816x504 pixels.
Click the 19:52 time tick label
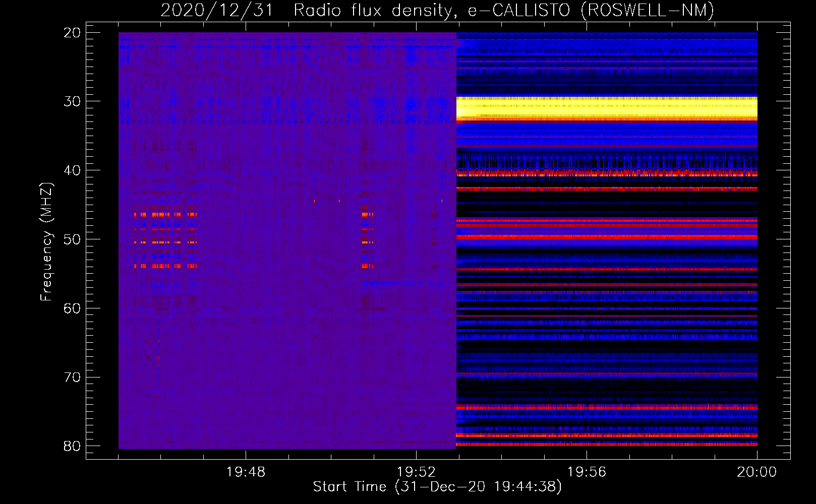click(416, 472)
